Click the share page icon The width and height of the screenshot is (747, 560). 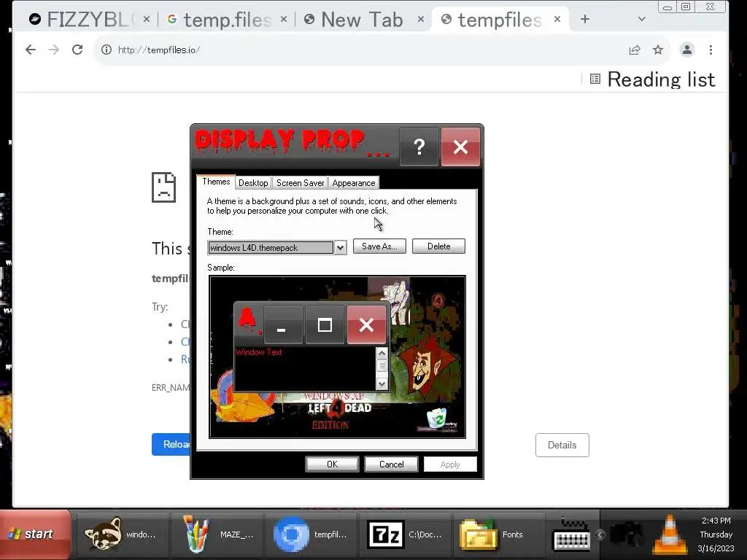coord(635,50)
